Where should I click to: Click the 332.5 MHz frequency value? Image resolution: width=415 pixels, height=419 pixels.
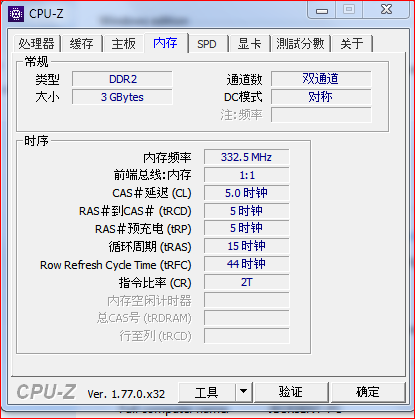click(247, 157)
